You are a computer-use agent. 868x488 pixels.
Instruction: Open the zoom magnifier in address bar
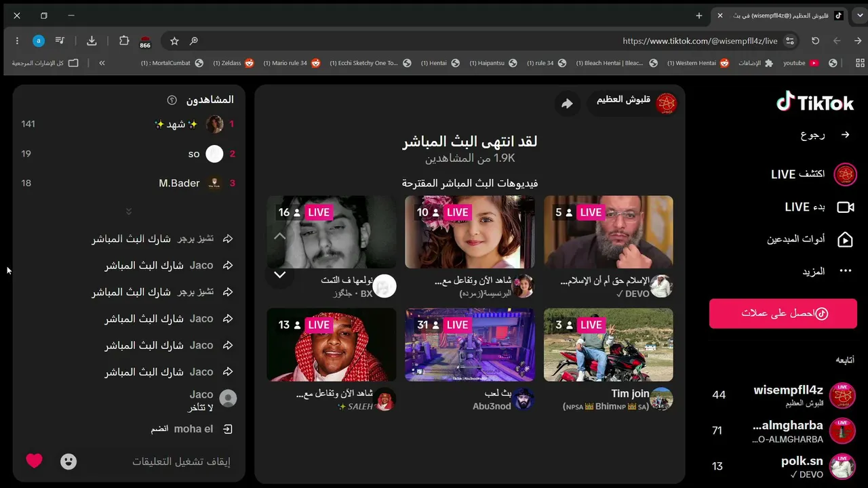coord(193,41)
